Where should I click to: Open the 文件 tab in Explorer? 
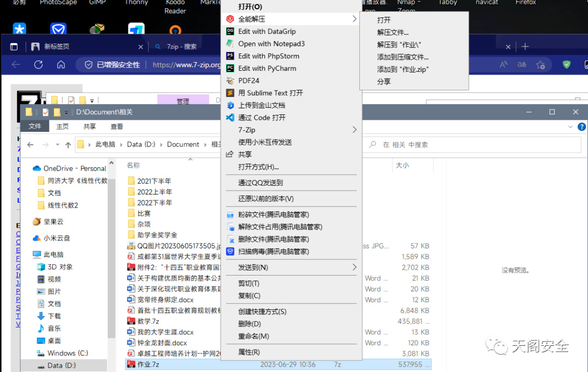click(x=35, y=126)
